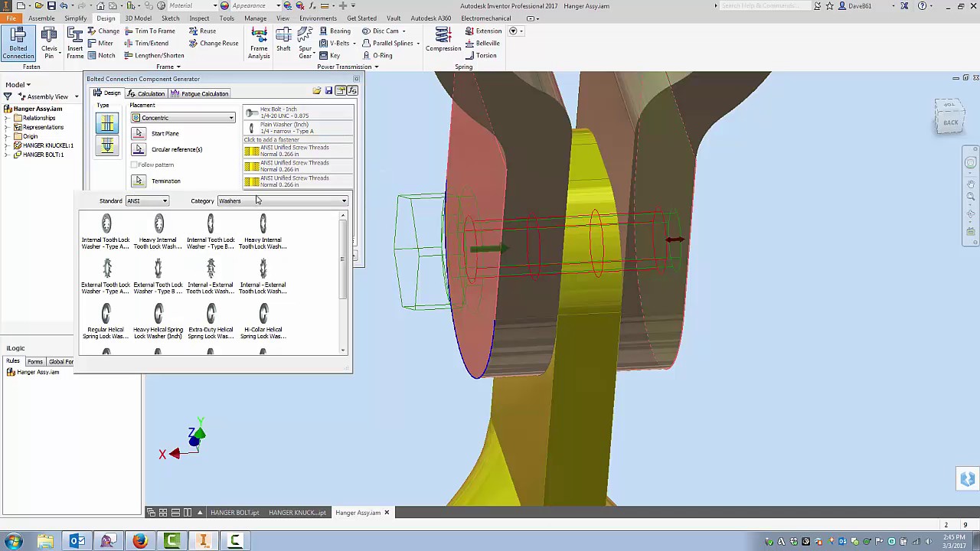Click the Notch frame tool
Image resolution: width=980 pixels, height=551 pixels.
click(x=101, y=56)
